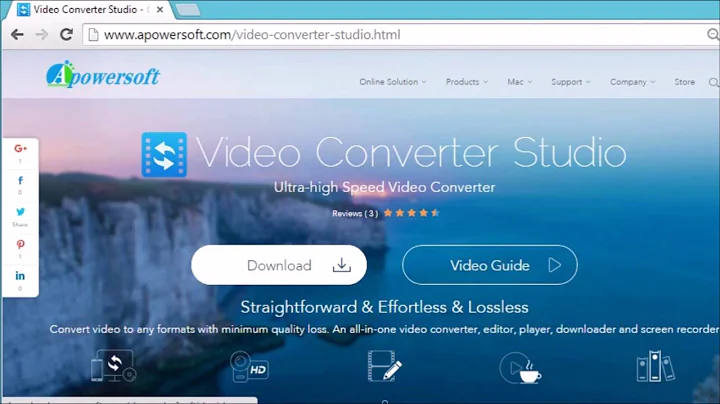This screenshot has width=720, height=404.
Task: Share on Twitter sidebar icon
Action: (x=20, y=212)
